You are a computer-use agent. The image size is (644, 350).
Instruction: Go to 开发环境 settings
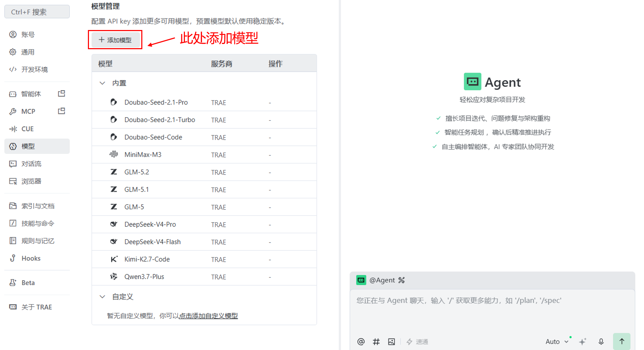click(37, 69)
